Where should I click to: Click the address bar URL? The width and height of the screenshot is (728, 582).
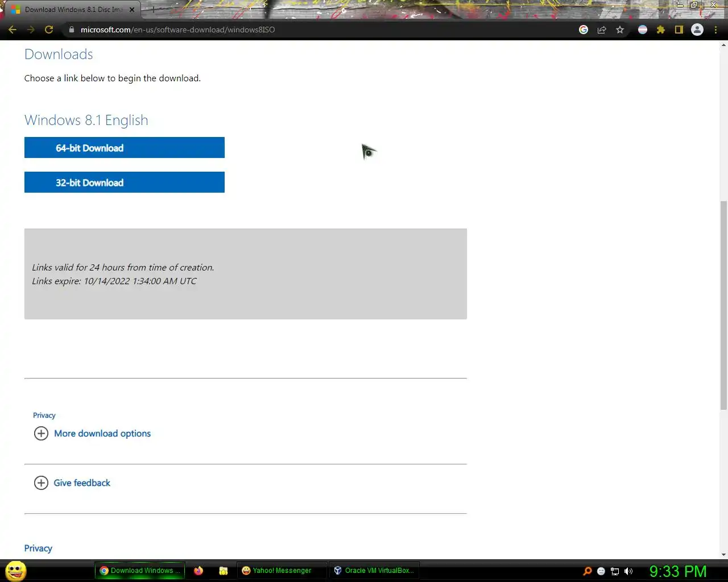177,30
